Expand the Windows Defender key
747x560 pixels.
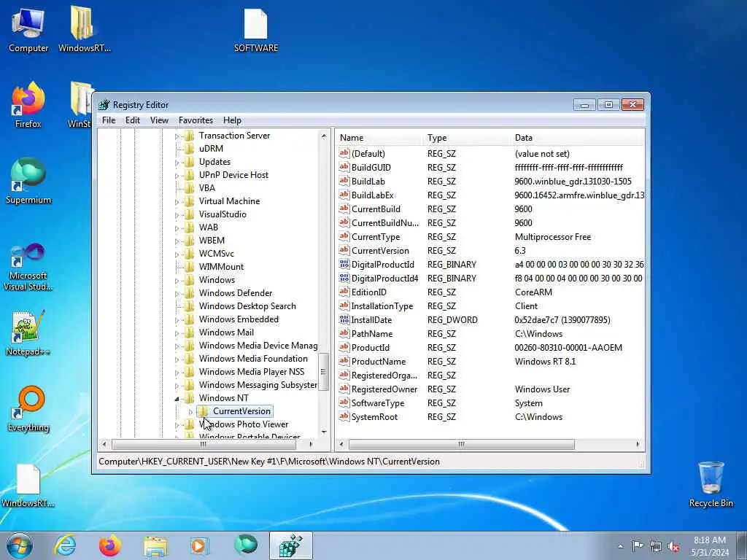(x=177, y=294)
